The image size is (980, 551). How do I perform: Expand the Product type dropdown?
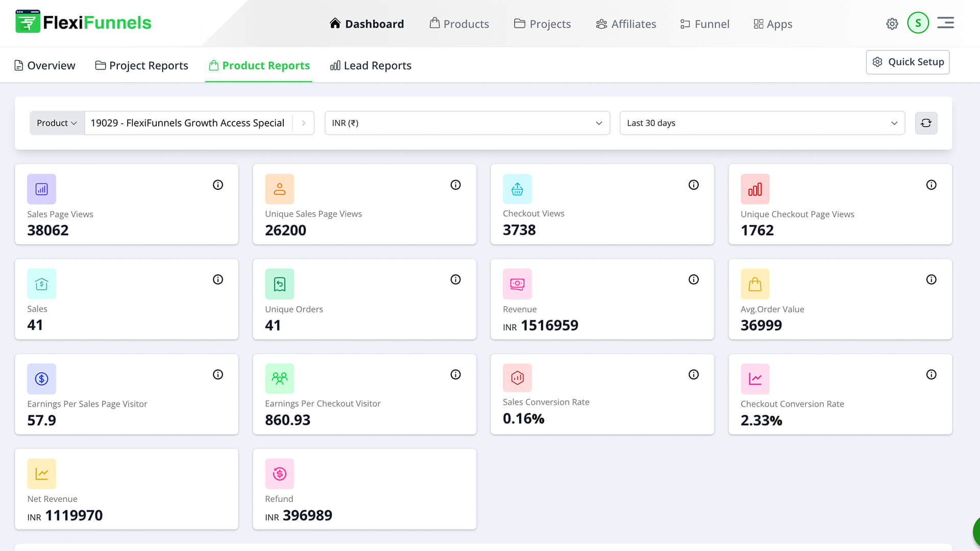tap(56, 123)
